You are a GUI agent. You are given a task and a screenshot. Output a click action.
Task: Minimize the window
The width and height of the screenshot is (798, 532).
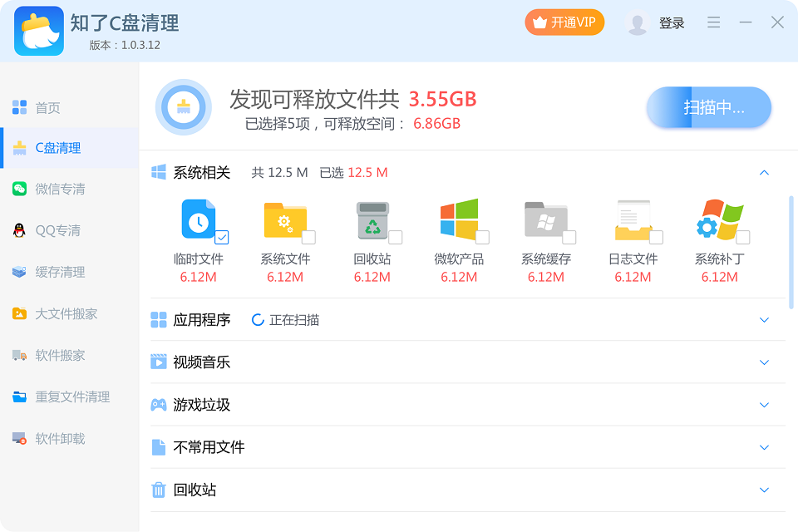click(x=746, y=22)
